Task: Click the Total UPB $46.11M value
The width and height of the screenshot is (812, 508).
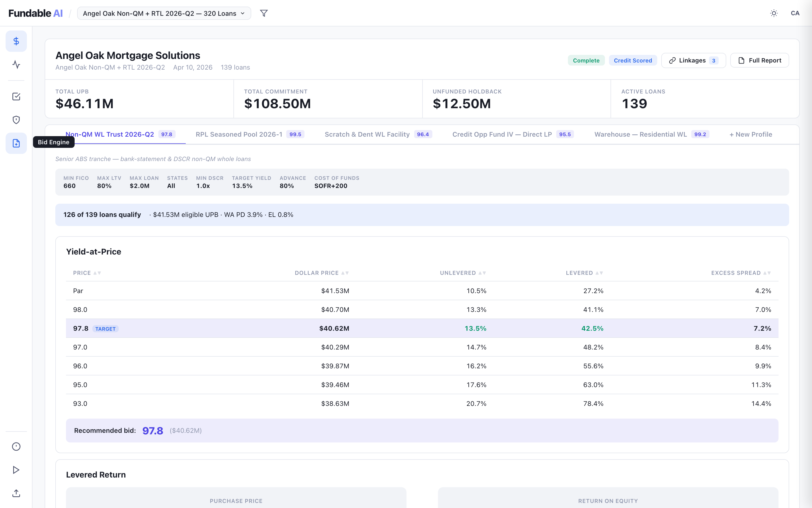Action: (x=84, y=103)
